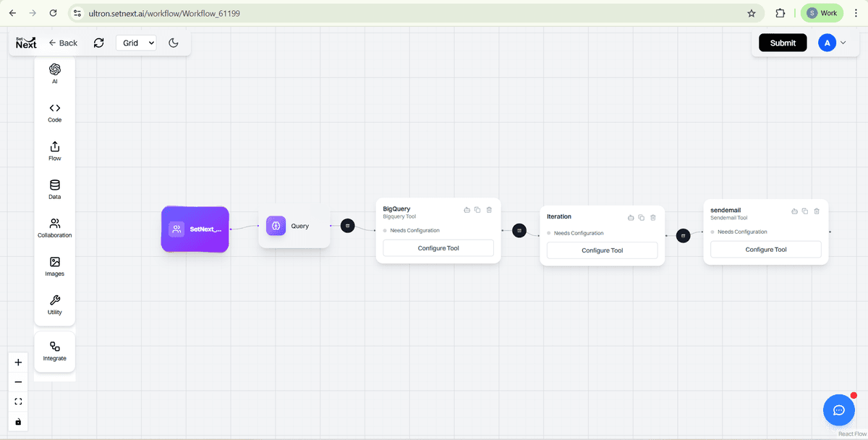Open the chat support bubble
868x440 pixels.
[839, 410]
